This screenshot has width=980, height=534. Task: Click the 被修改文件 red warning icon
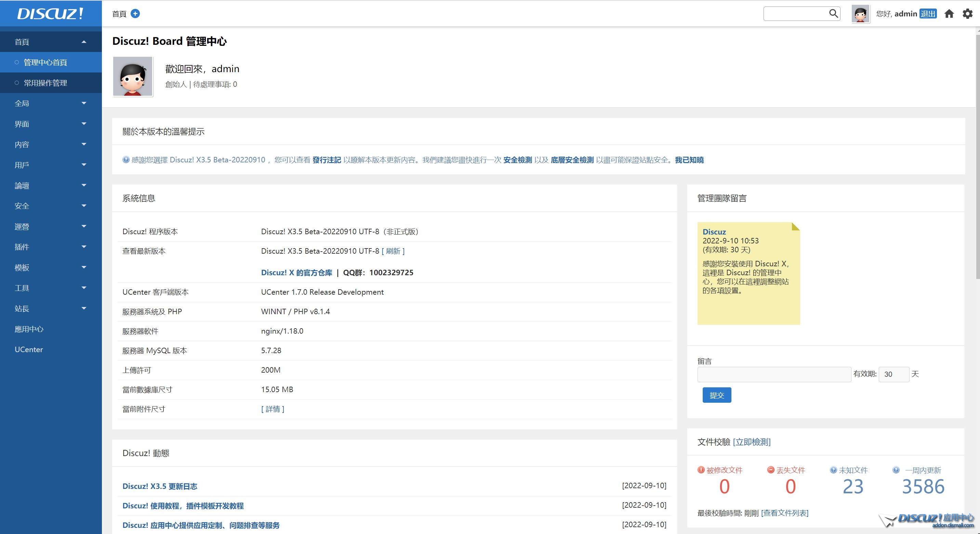click(x=701, y=470)
